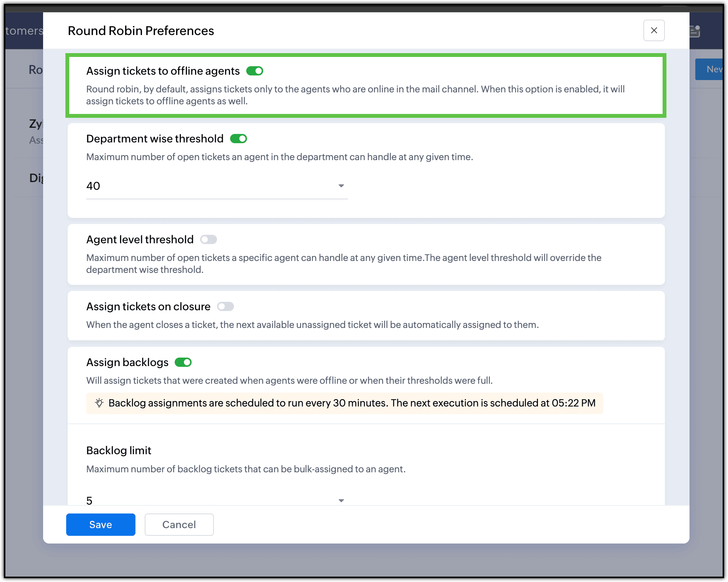Click the Backlog limit value 5 field

tap(217, 500)
